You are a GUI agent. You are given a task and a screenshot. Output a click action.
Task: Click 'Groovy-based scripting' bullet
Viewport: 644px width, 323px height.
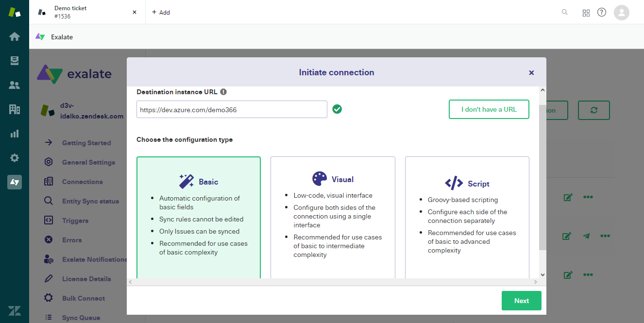tap(463, 200)
